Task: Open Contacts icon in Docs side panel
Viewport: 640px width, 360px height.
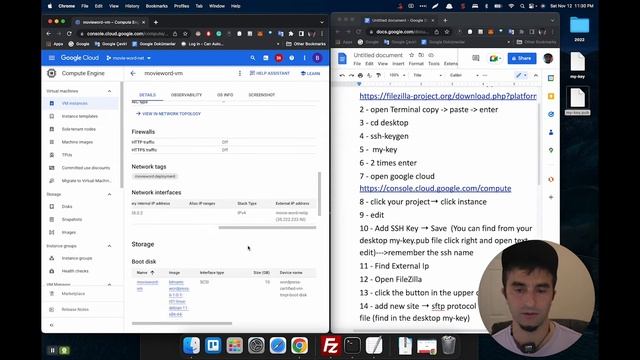Action: [551, 132]
